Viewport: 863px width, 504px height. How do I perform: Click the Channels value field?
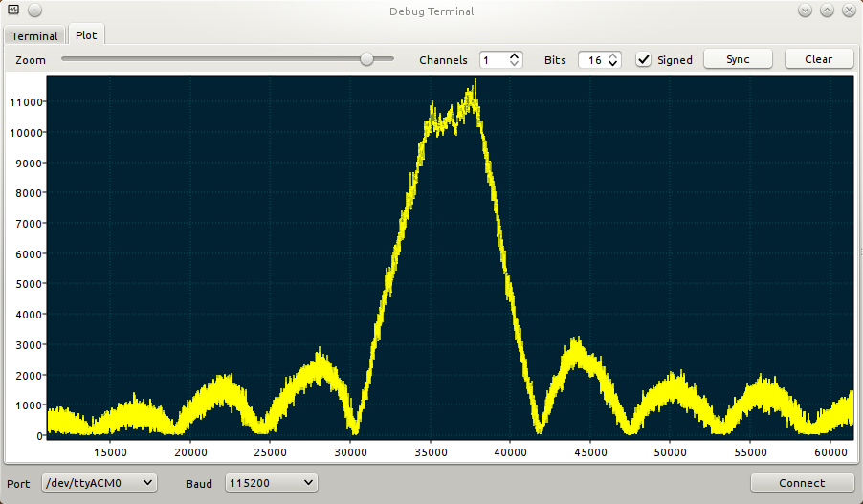pos(494,60)
